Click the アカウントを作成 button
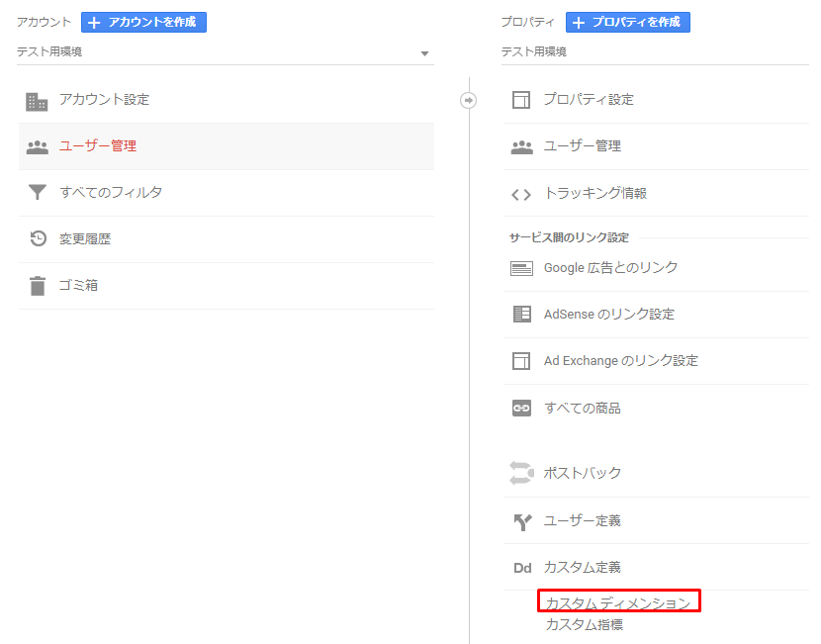 (143, 22)
